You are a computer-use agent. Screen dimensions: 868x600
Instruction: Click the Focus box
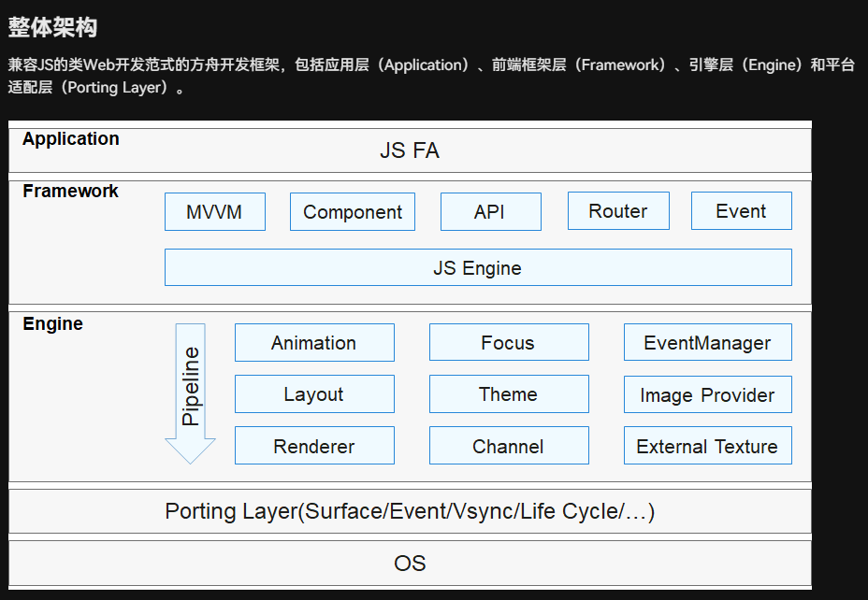click(x=509, y=343)
